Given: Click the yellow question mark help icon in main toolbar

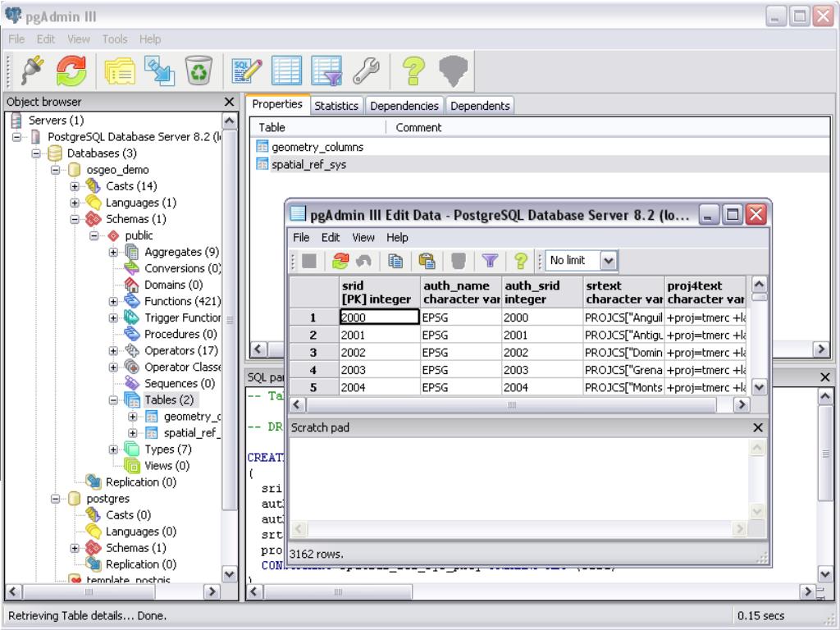Looking at the screenshot, I should pyautogui.click(x=413, y=71).
